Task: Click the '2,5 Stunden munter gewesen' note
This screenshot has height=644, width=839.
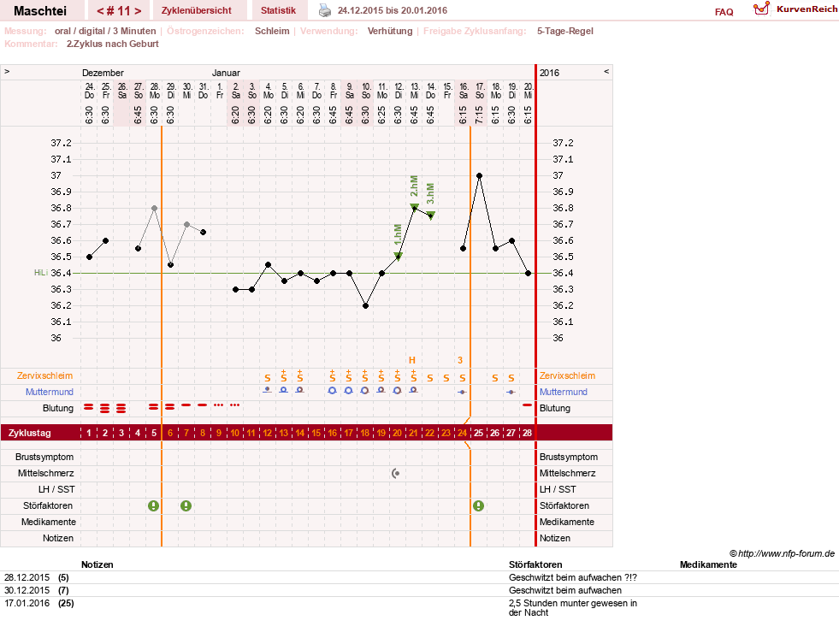Action: (x=573, y=607)
